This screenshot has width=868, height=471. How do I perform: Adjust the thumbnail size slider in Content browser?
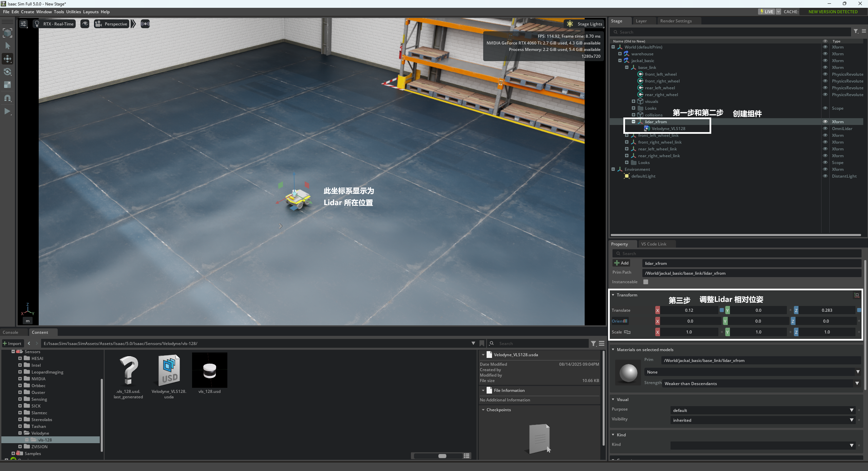(x=442, y=456)
